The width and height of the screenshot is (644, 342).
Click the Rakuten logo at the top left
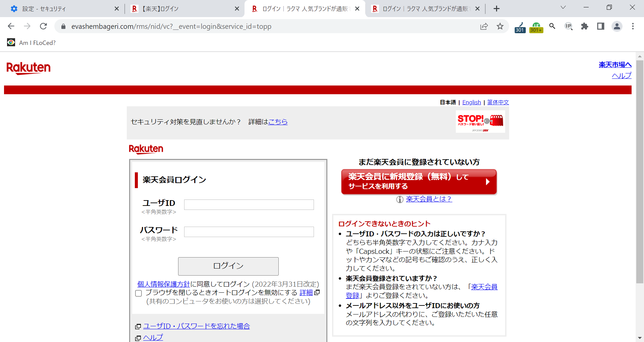pos(29,68)
